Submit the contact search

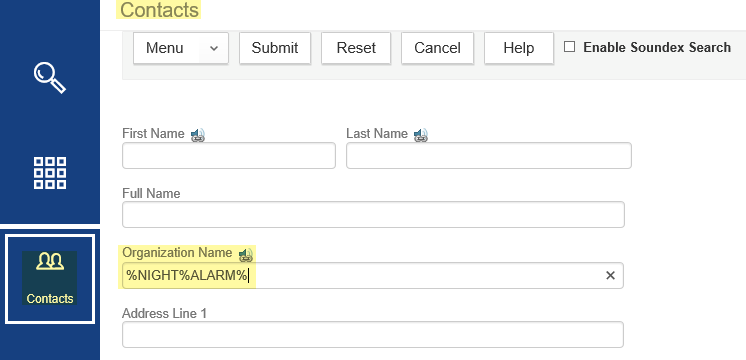tap(275, 48)
